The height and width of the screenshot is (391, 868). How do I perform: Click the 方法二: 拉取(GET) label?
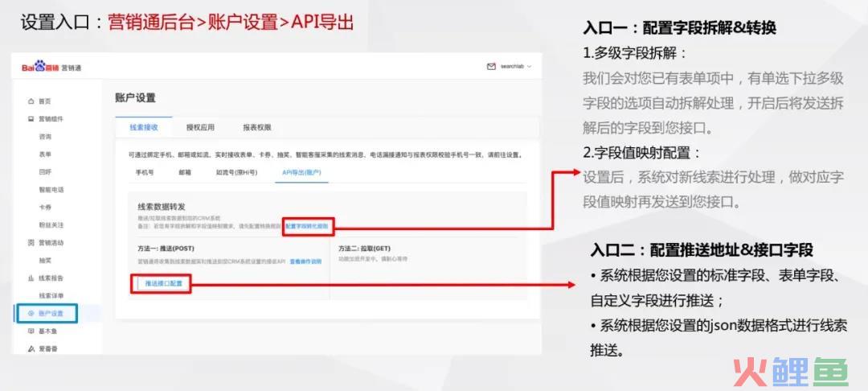pyautogui.click(x=364, y=248)
